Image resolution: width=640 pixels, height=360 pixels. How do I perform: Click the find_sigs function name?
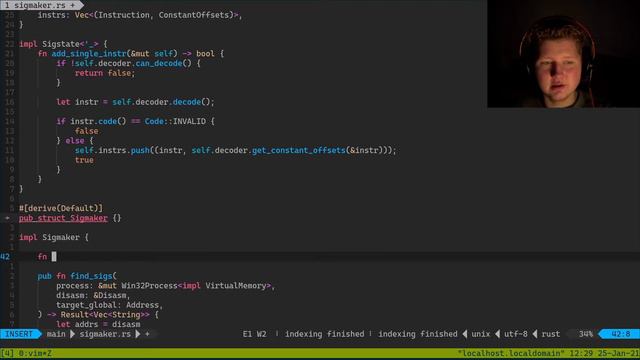[91, 276]
